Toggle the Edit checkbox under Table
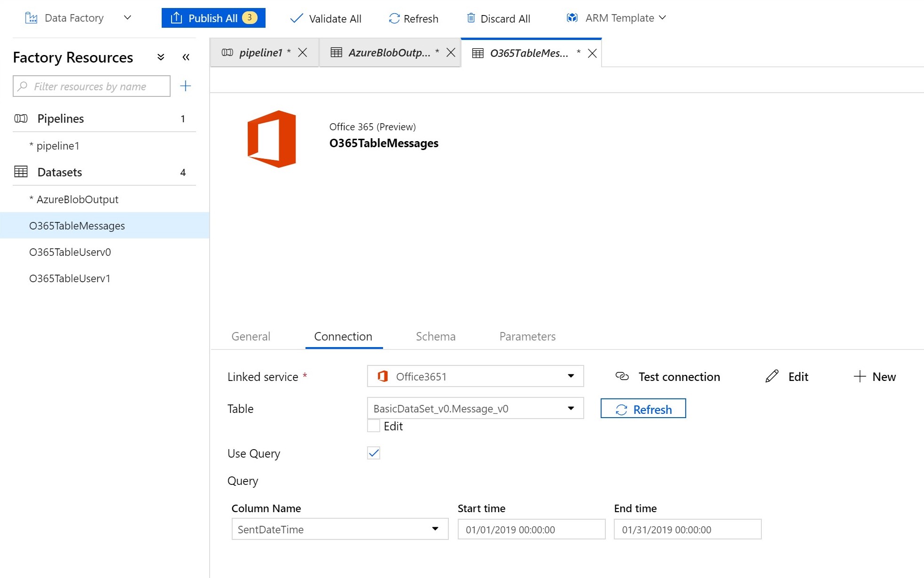This screenshot has height=578, width=924. click(374, 426)
